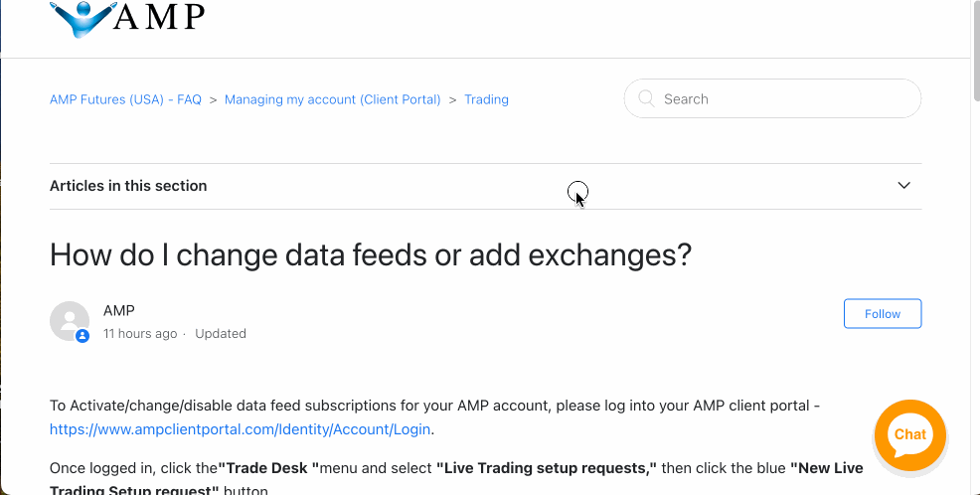Focus the Search input field
Image resolution: width=980 pixels, height=495 pixels.
click(x=772, y=98)
